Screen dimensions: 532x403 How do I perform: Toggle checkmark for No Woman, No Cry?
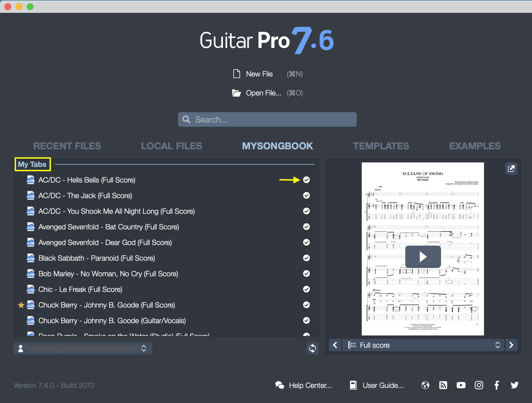306,274
